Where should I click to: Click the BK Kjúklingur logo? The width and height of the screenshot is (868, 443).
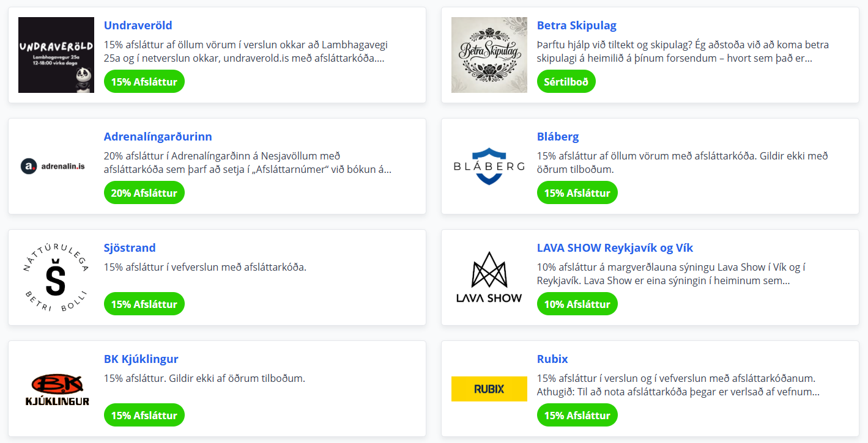[56, 389]
